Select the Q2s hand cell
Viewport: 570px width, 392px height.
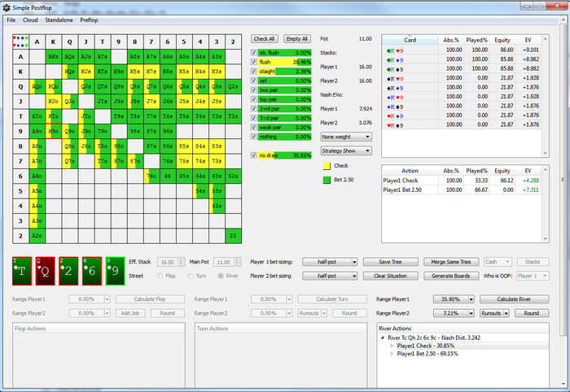coord(233,86)
